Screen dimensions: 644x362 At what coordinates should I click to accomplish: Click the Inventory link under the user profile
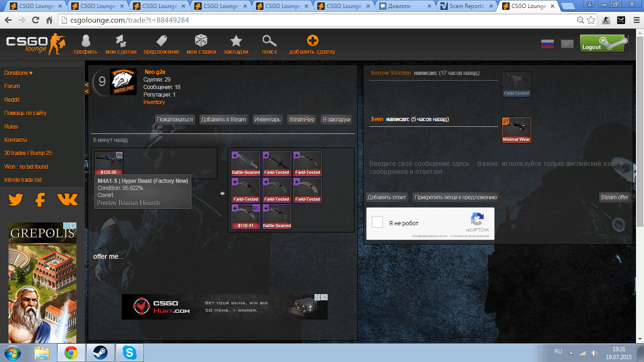coord(154,102)
